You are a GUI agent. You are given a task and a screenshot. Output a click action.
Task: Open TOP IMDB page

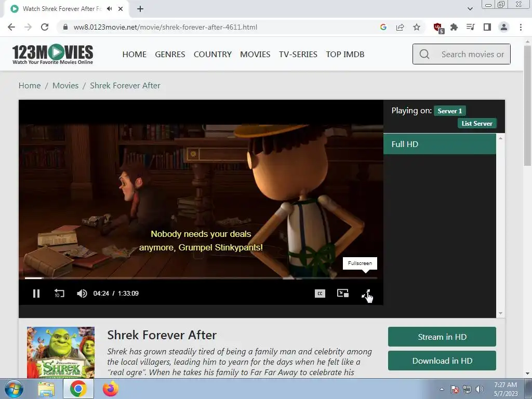(x=345, y=54)
